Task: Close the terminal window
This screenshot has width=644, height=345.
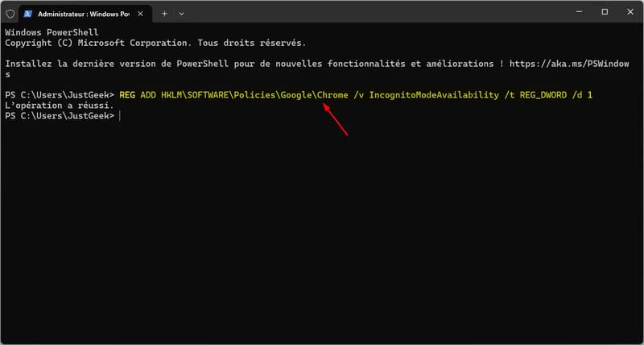Action: tap(630, 12)
